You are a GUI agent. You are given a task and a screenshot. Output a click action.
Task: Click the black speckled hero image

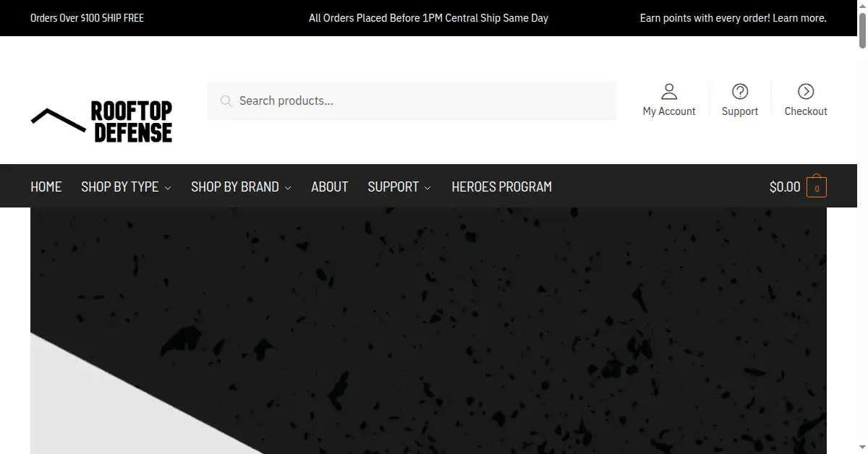click(x=428, y=330)
